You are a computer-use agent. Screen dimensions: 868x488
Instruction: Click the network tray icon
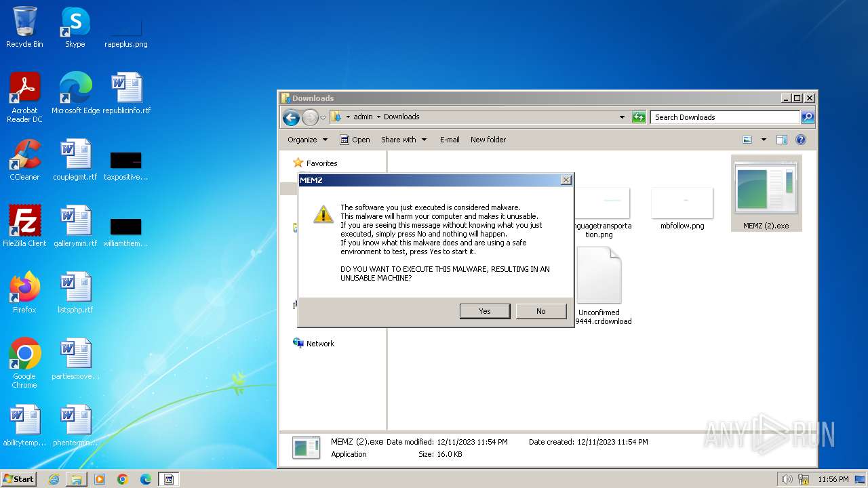coord(804,479)
